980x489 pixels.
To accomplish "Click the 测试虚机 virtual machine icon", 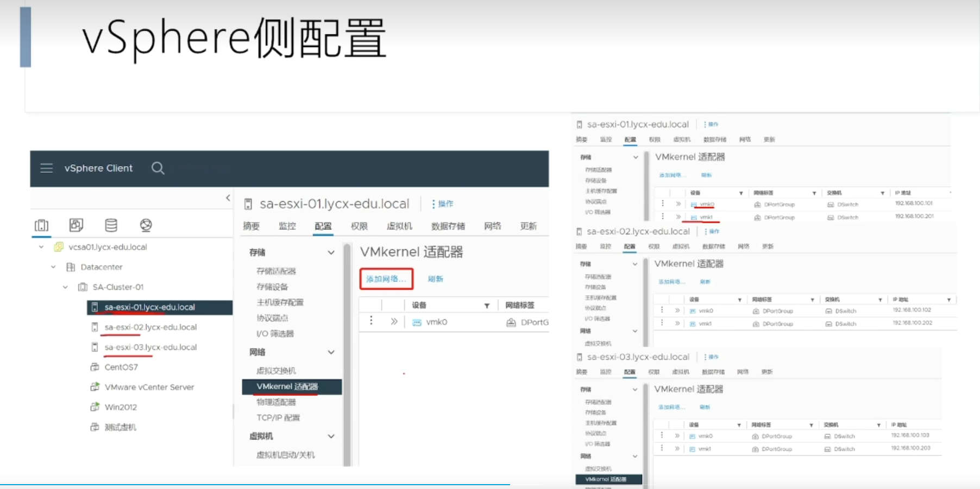I will (x=95, y=427).
